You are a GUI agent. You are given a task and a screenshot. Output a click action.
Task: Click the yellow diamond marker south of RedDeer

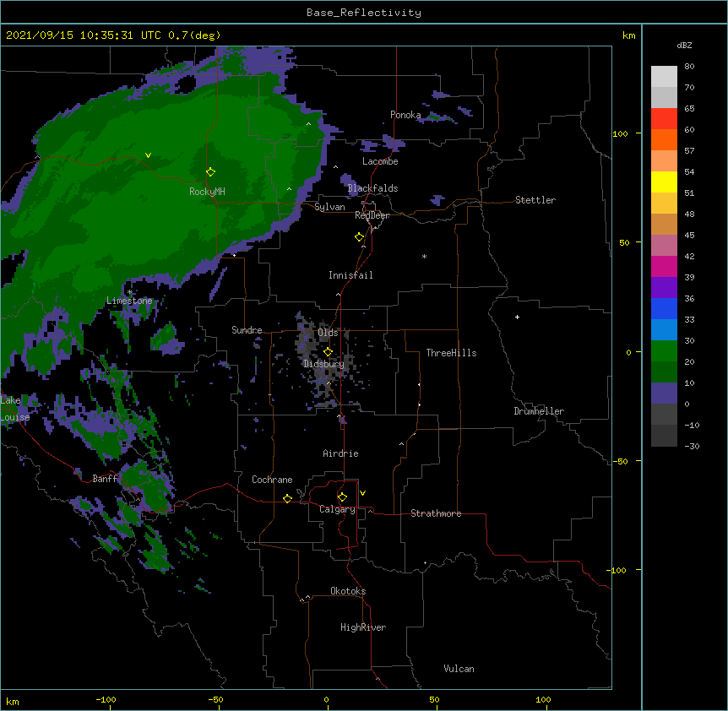(359, 237)
